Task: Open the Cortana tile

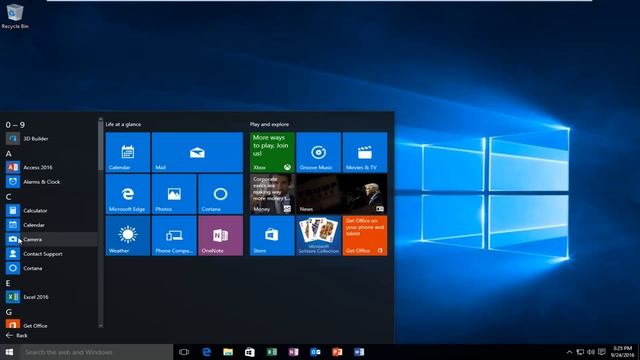Action: (220, 194)
